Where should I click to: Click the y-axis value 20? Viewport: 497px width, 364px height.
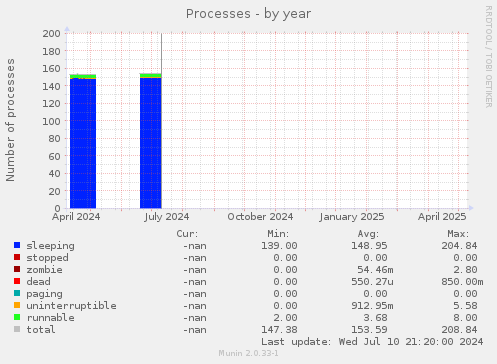coord(54,191)
